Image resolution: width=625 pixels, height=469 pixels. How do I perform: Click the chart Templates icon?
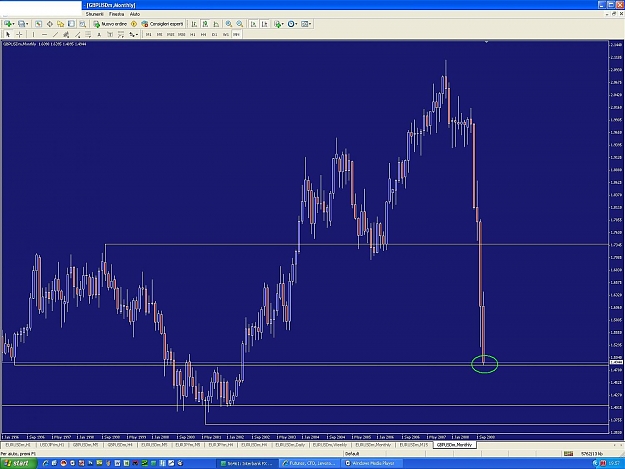305,24
